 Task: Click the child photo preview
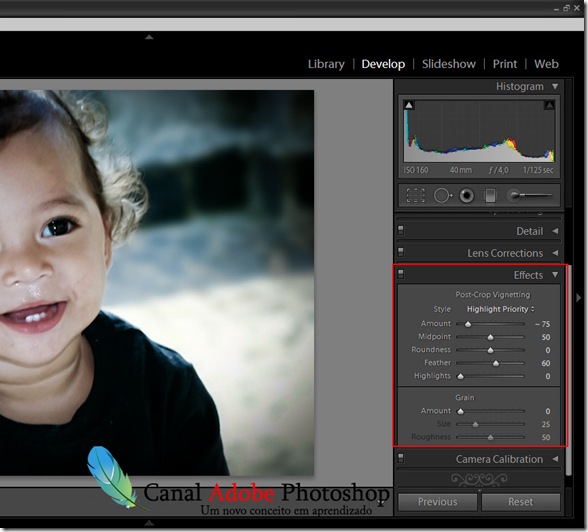(157, 283)
